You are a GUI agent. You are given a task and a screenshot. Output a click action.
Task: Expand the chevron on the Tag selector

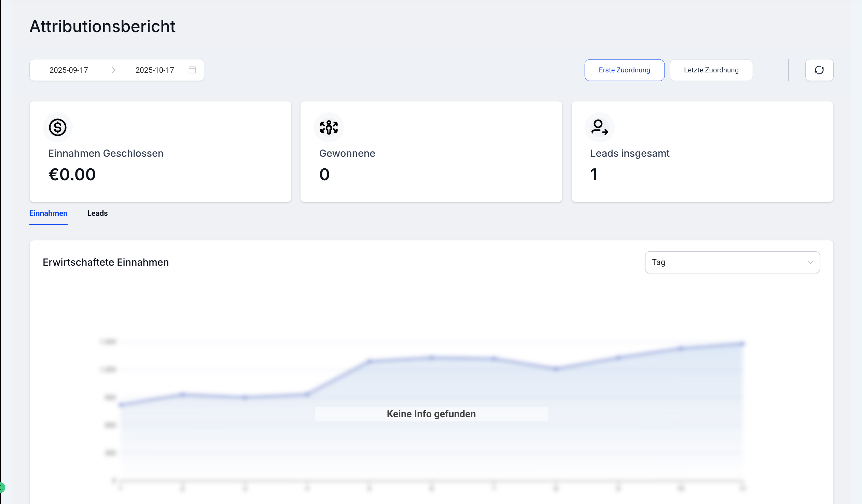click(x=810, y=263)
